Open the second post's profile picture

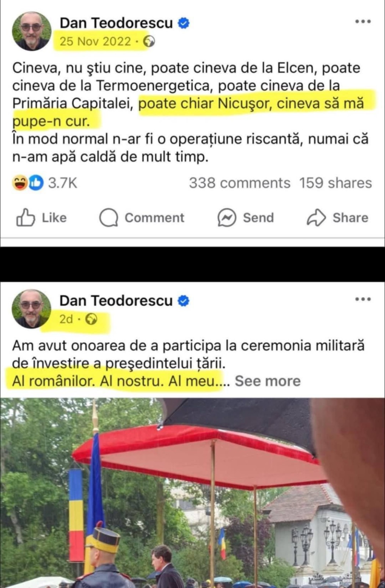click(x=32, y=309)
